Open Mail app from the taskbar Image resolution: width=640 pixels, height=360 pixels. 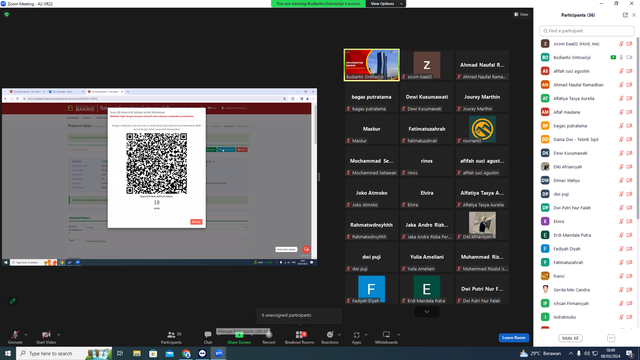169,353
